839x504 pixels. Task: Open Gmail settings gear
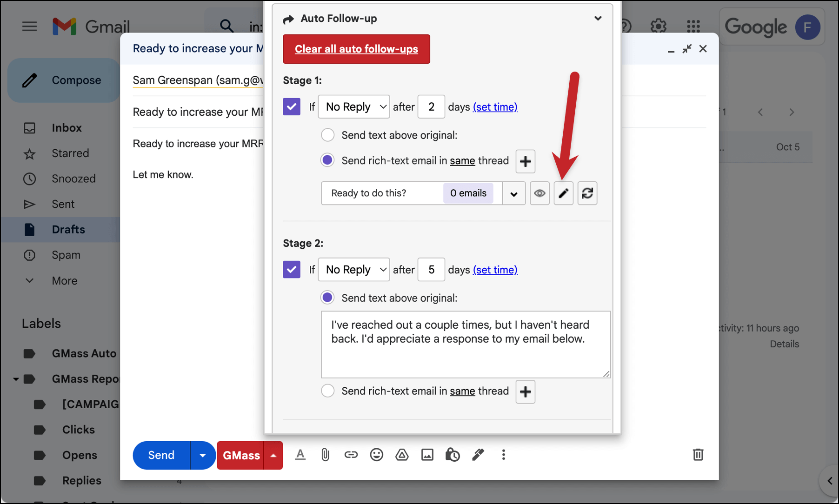click(658, 26)
